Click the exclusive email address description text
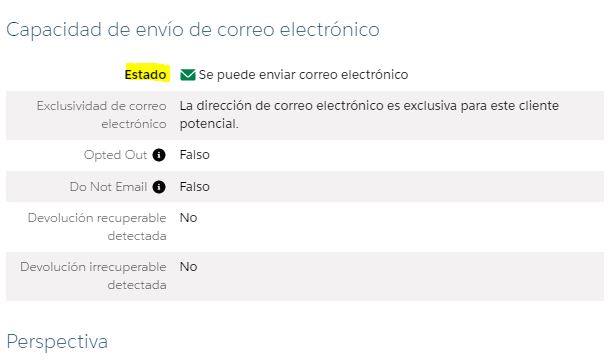Viewport: 615px width, 361px height. click(369, 115)
